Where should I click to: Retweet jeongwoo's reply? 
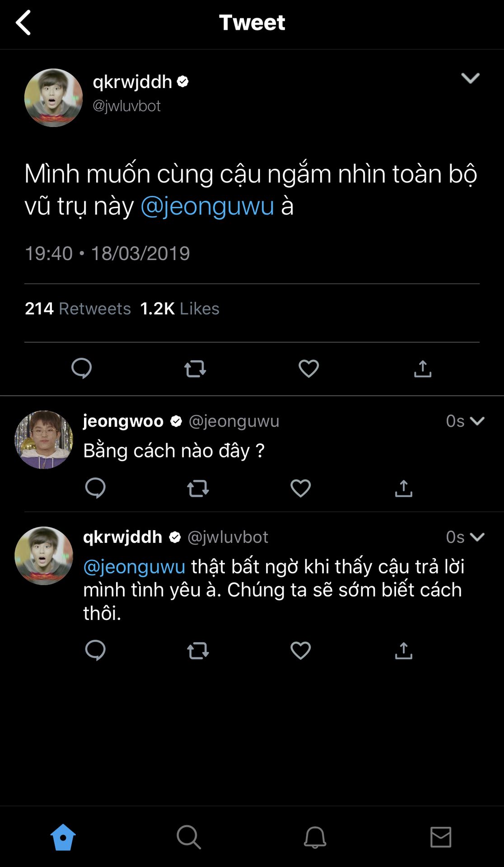pos(198,488)
